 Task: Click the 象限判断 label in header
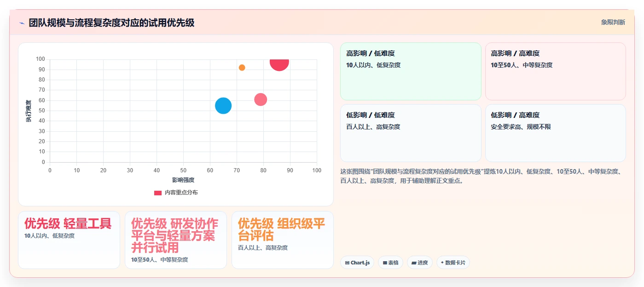point(613,22)
